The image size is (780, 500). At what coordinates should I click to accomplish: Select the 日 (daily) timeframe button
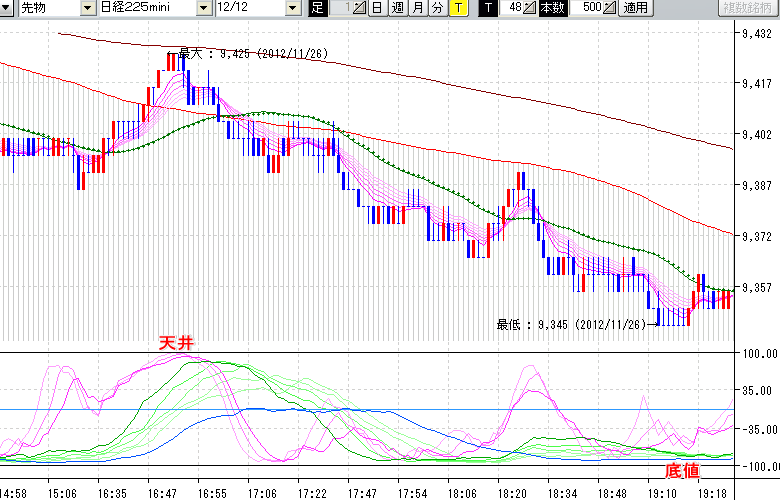377,8
